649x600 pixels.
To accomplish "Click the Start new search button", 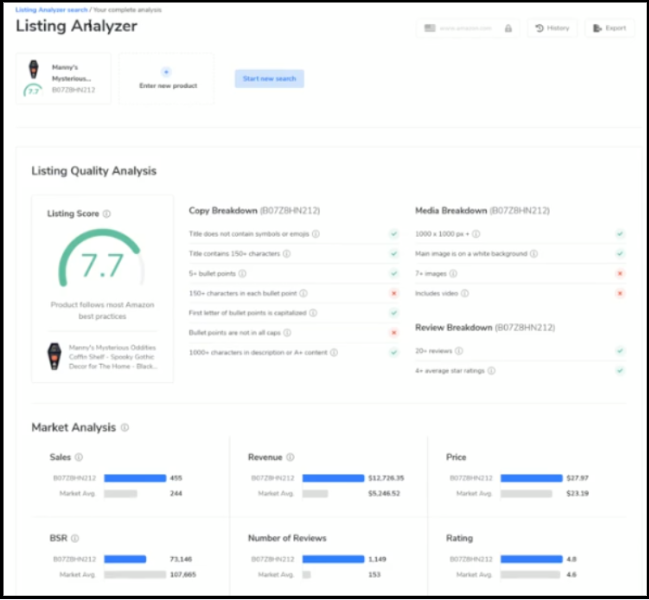I will [x=269, y=79].
